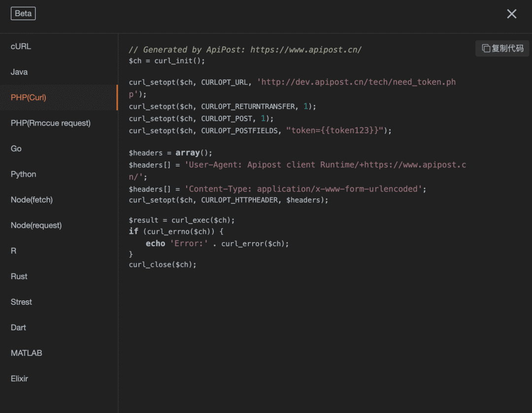Switch to Go code output
Viewport: 532px width, 413px height.
click(x=59, y=149)
